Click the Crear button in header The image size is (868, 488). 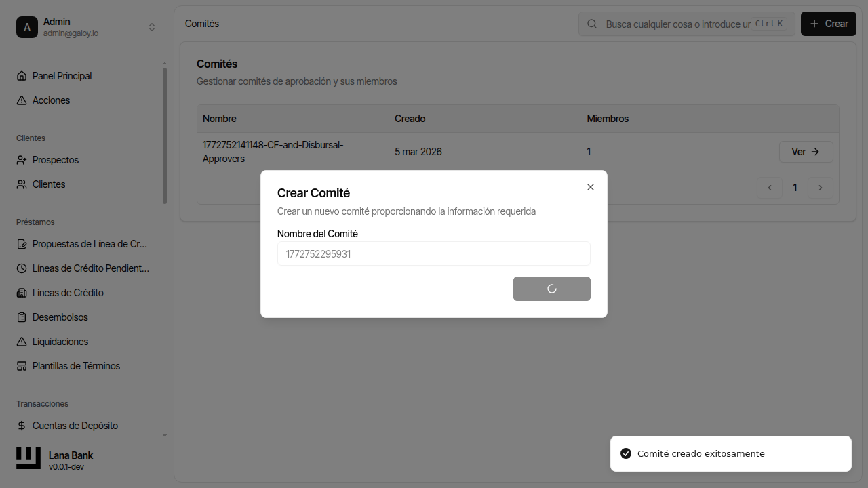point(828,24)
